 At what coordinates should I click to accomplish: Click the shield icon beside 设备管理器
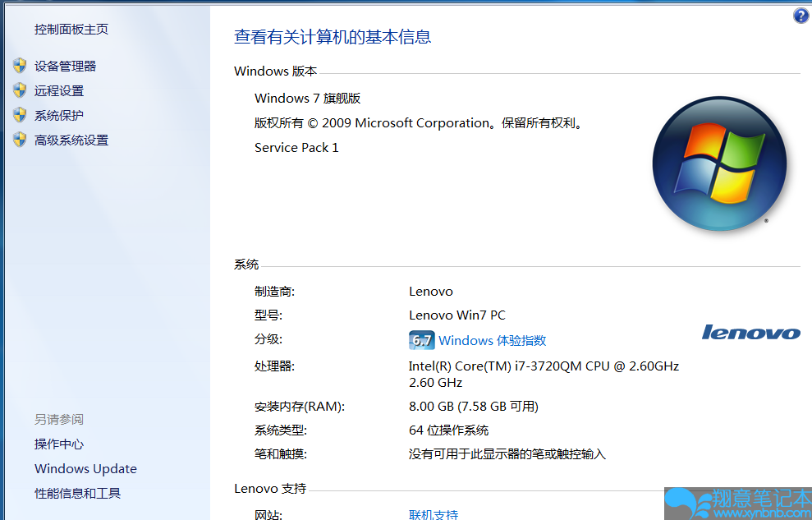click(20, 66)
